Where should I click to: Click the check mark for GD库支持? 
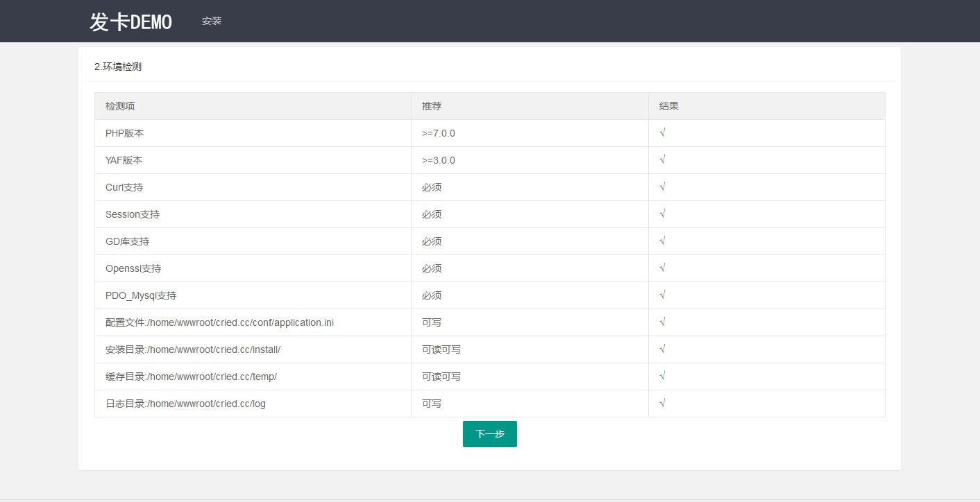(x=663, y=241)
